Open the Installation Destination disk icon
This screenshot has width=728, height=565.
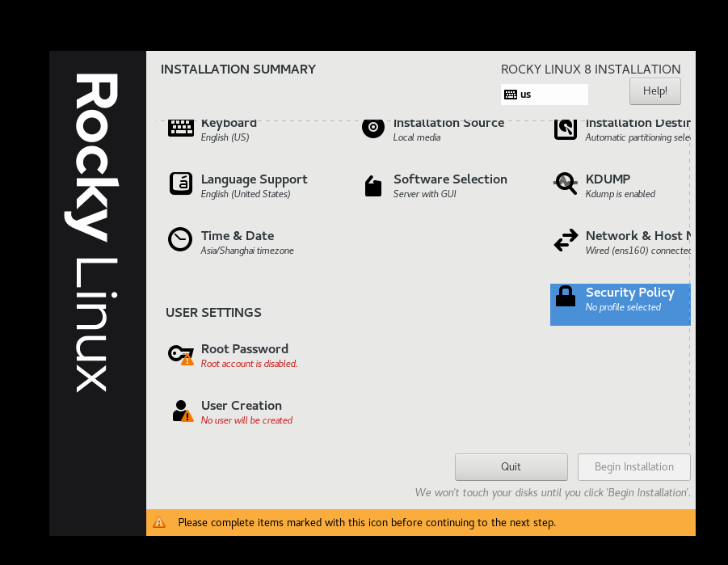click(x=566, y=129)
